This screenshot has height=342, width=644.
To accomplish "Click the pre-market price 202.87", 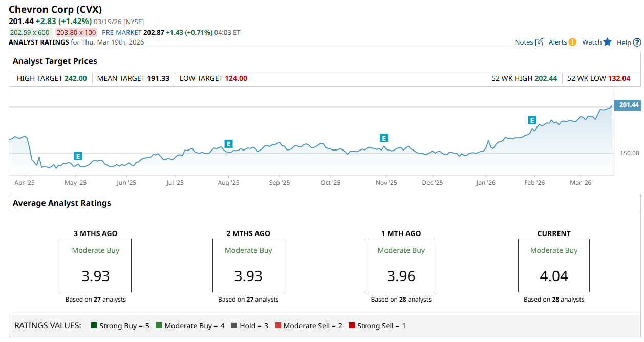I will 154,32.
